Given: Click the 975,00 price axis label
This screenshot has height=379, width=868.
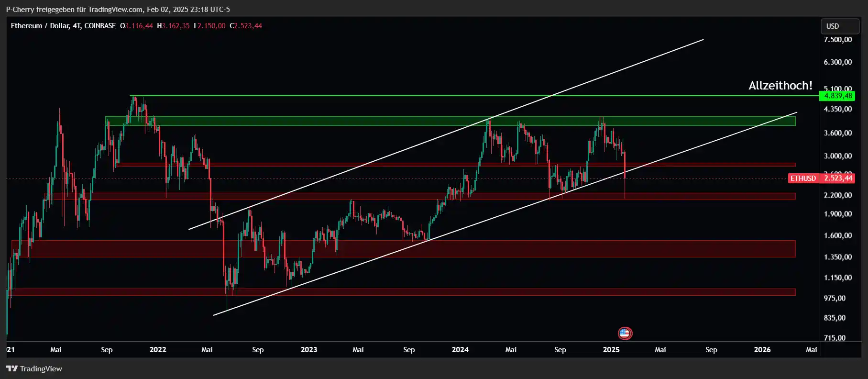Looking at the screenshot, I should (835, 298).
